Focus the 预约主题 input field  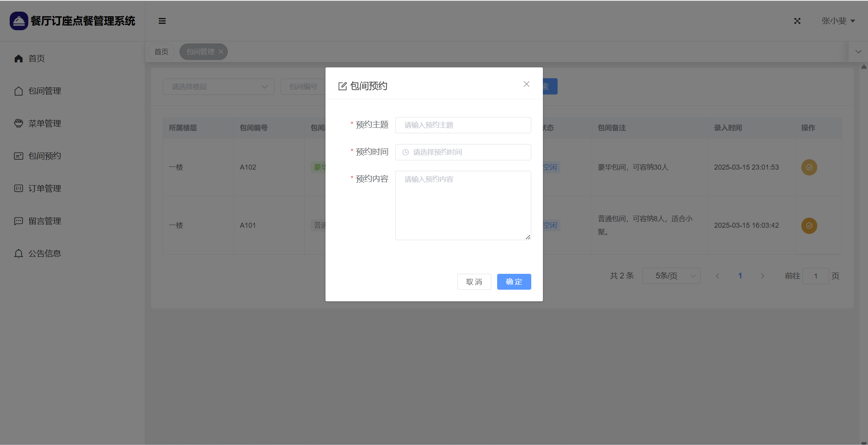pyautogui.click(x=463, y=125)
